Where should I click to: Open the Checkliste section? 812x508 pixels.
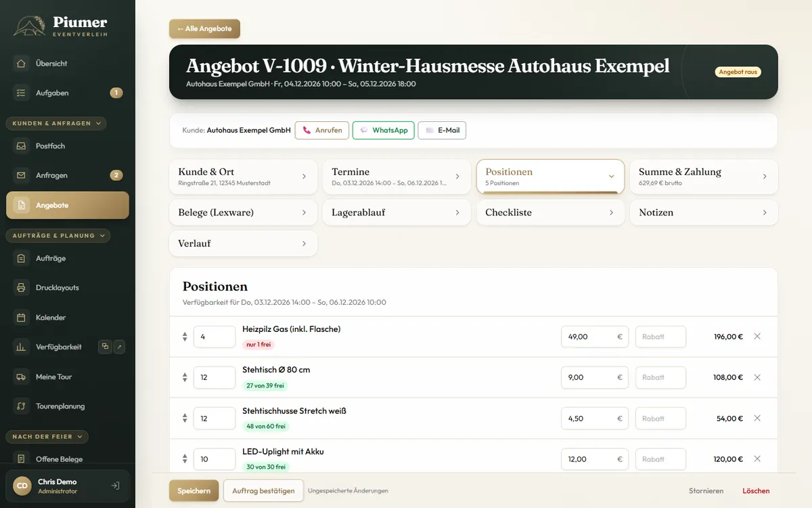[550, 213]
